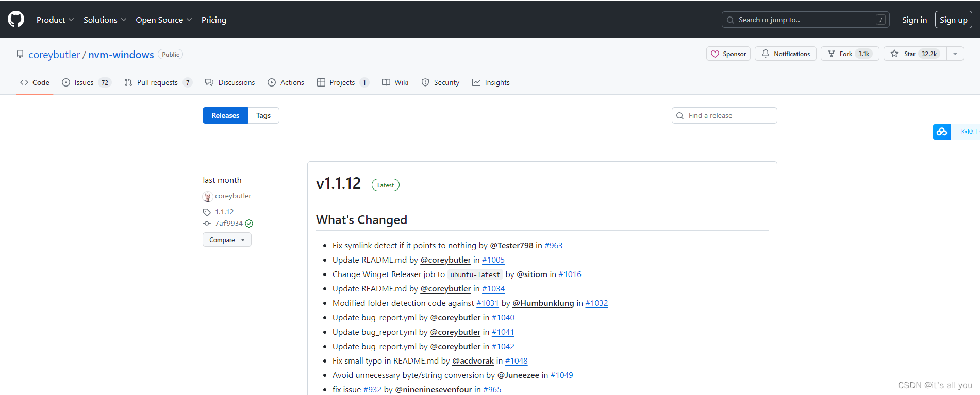Open @Tester798 user profile
980x395 pixels.
(511, 246)
